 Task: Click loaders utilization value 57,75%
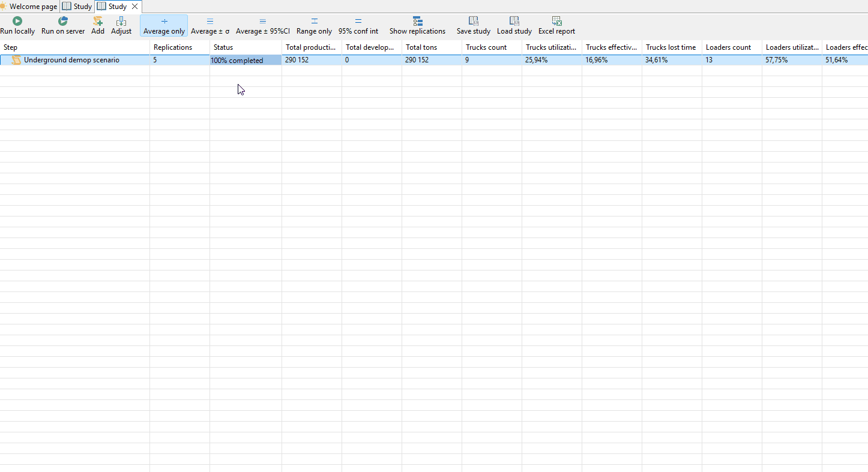[x=777, y=60]
